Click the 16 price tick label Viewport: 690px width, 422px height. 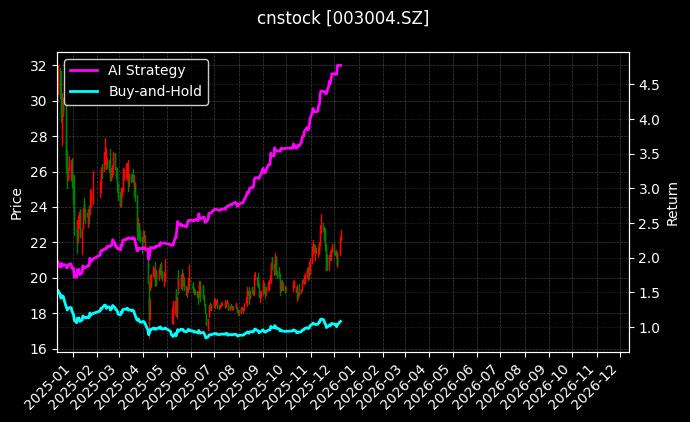point(38,349)
